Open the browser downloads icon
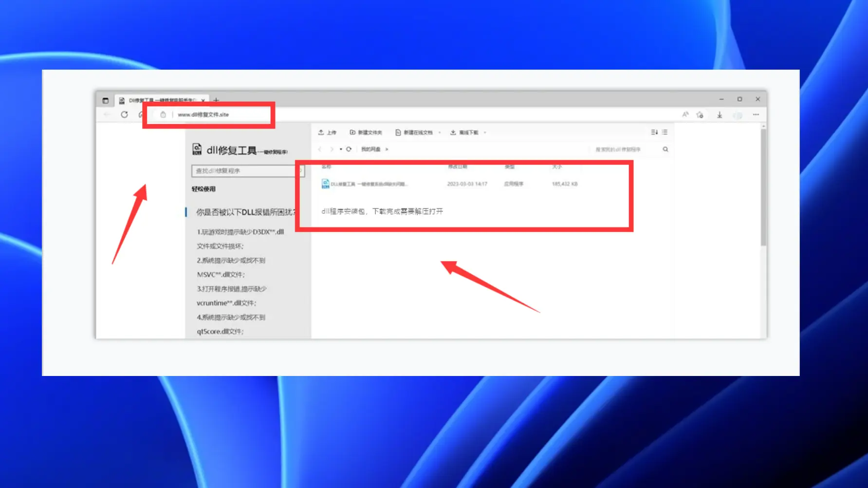 click(720, 115)
